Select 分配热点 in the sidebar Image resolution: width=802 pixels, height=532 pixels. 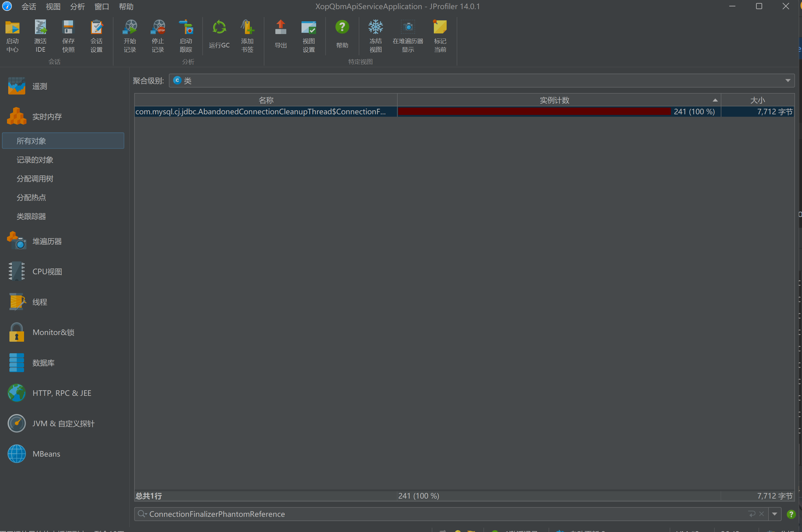click(31, 198)
